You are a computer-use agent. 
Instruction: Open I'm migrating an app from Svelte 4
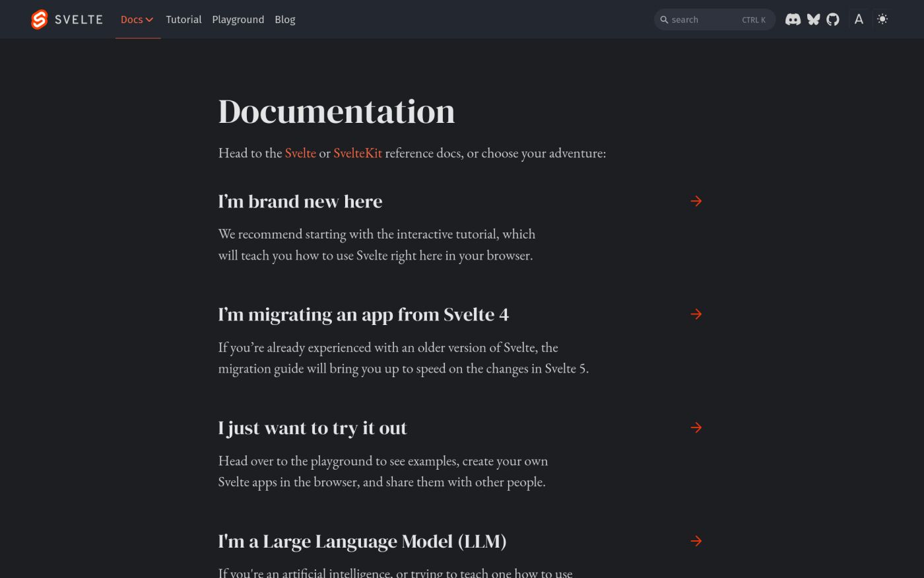coord(364,314)
